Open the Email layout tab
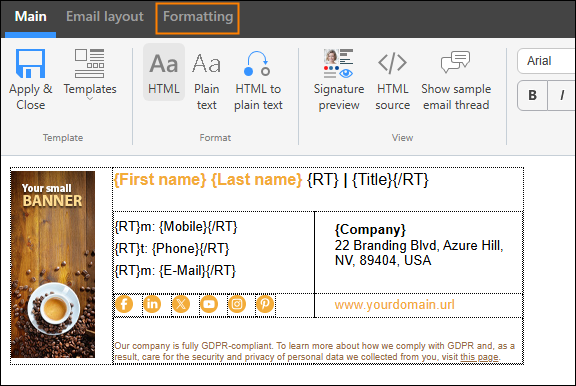Screen dimensions: 576x386 tap(105, 17)
